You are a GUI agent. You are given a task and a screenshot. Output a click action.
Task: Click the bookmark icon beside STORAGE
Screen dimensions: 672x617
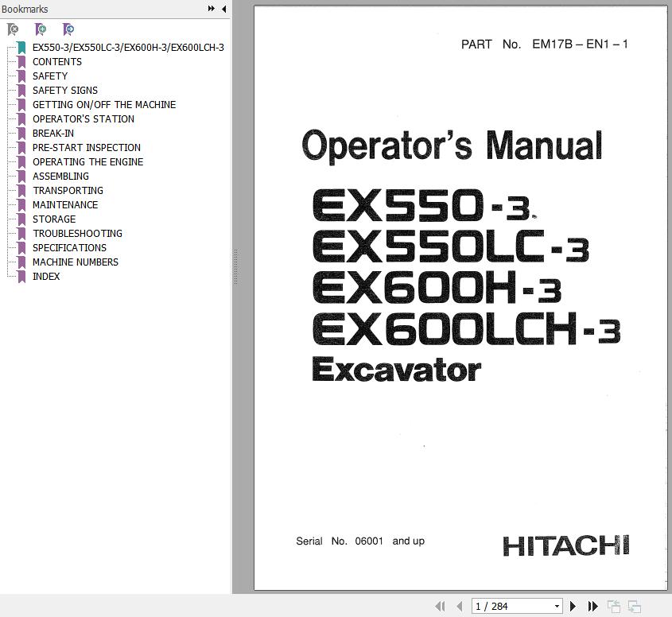pyautogui.click(x=21, y=219)
